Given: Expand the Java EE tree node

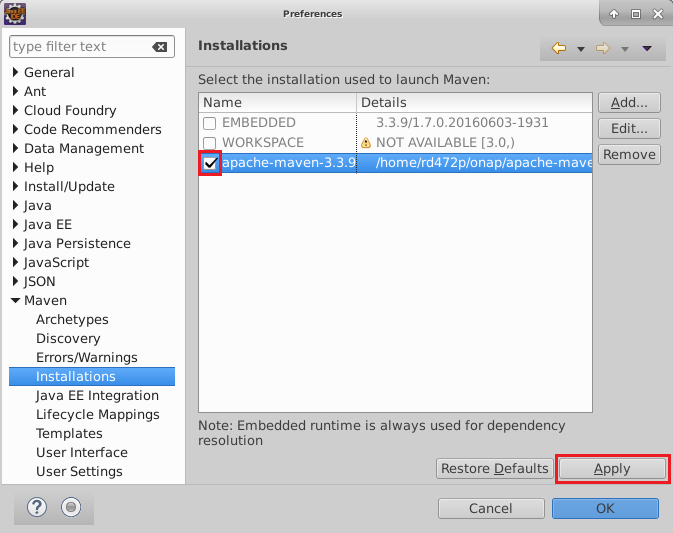Looking at the screenshot, I should point(15,224).
